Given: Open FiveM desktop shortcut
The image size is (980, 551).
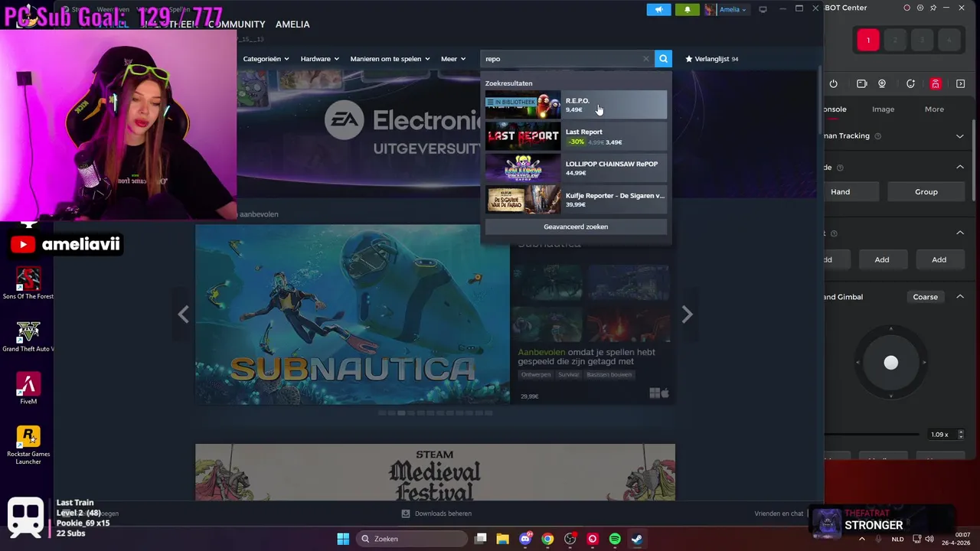Looking at the screenshot, I should [x=28, y=388].
